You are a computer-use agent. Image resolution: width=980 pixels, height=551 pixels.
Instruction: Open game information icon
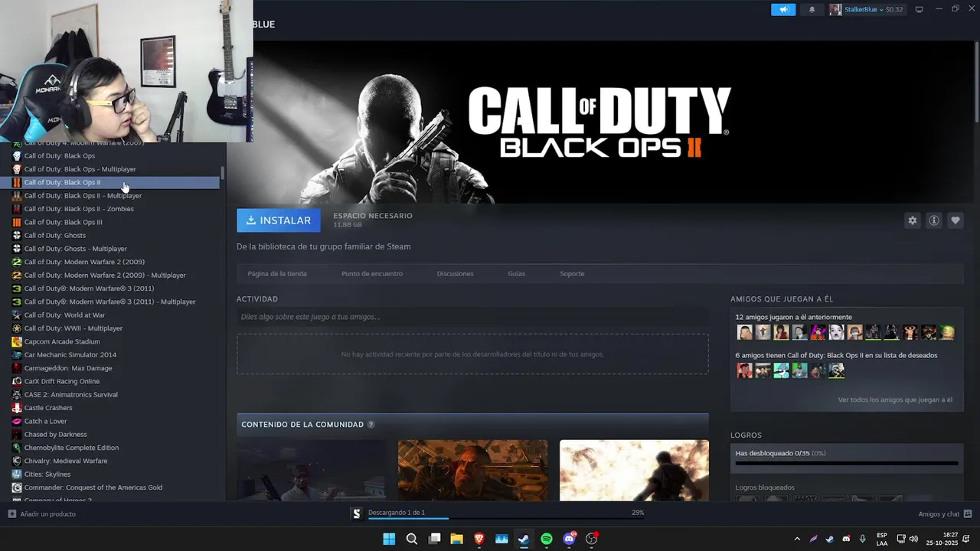tap(933, 220)
